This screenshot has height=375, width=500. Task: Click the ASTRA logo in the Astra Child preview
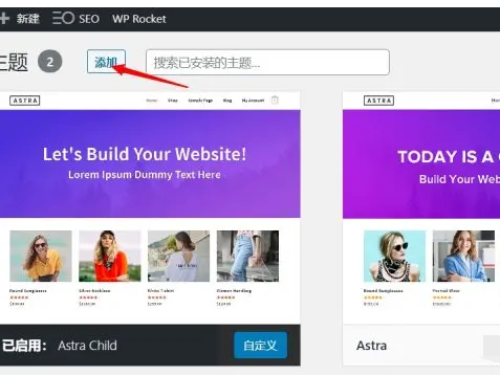click(25, 100)
